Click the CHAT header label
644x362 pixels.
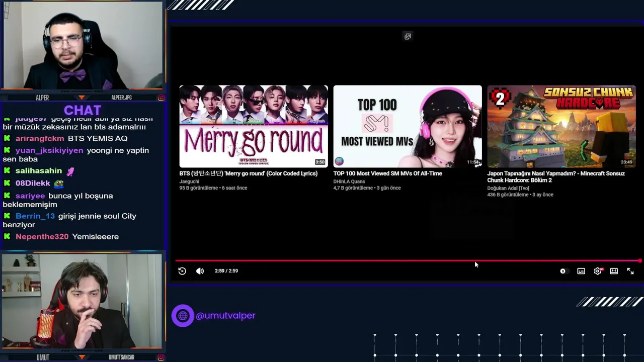coord(83,110)
